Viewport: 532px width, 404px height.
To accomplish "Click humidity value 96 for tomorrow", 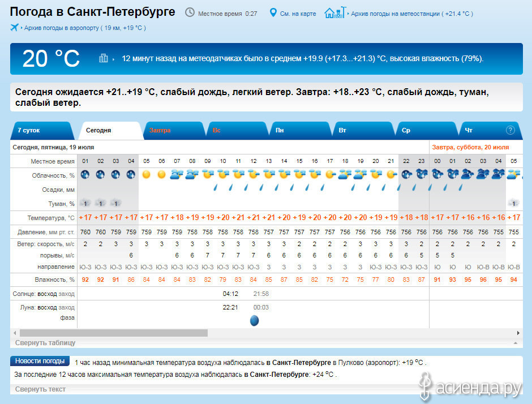I will point(483,280).
